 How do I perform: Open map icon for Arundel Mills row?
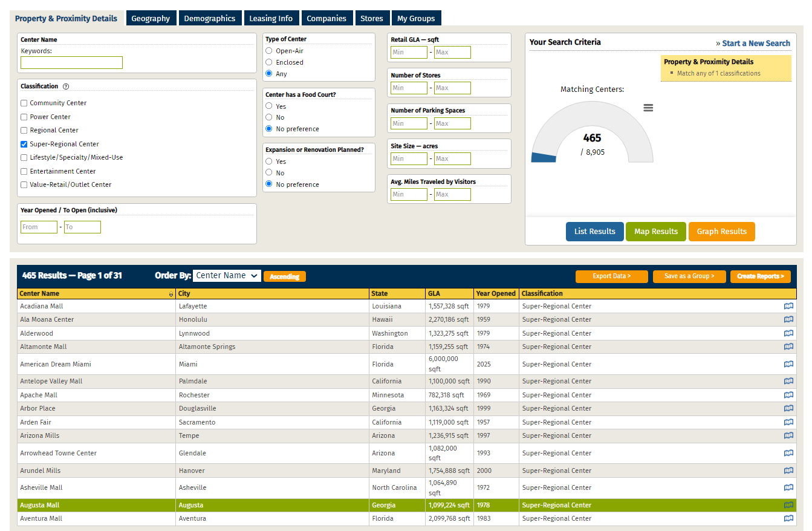tap(788, 471)
